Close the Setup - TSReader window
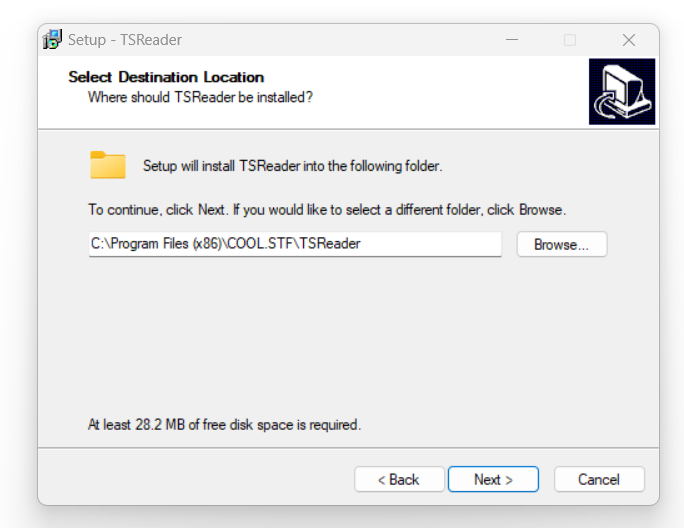Screen dimensions: 684x528 coord(629,40)
